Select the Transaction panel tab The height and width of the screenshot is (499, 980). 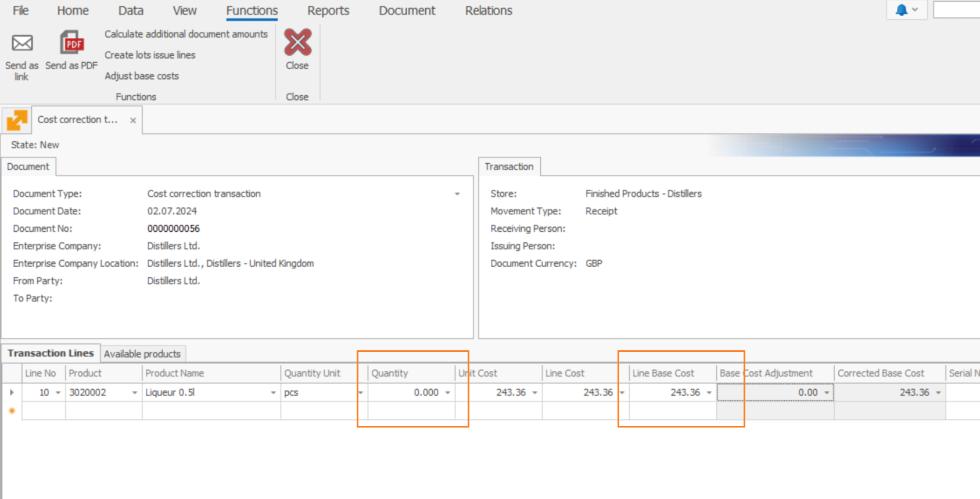(x=509, y=167)
